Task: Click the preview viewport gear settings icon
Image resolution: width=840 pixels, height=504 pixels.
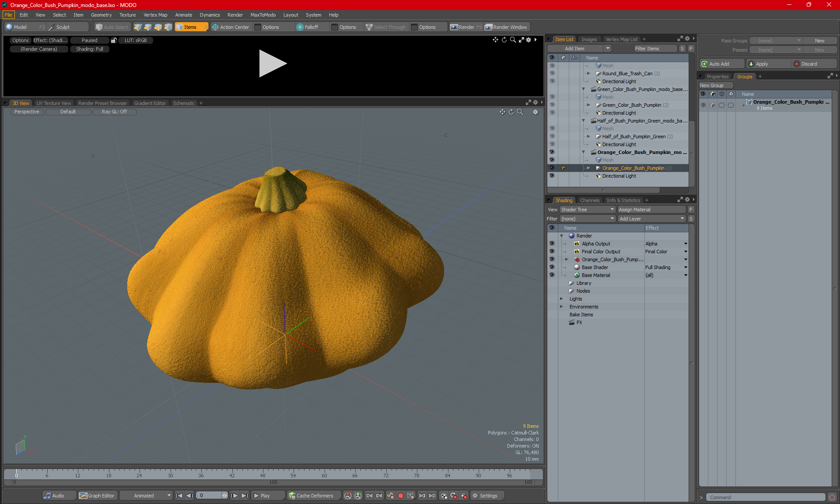Action: (x=528, y=40)
